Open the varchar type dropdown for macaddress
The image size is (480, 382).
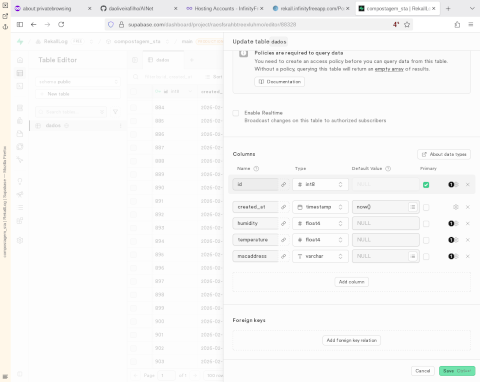[320, 256]
